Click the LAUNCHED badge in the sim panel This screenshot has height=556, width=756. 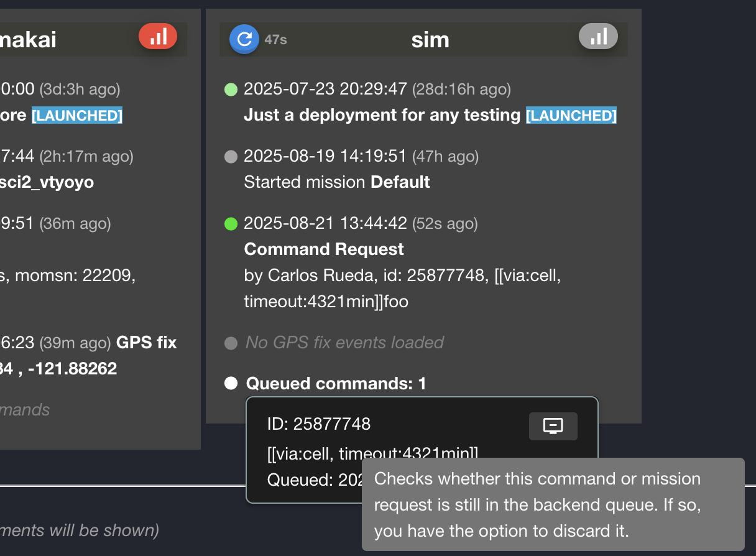[x=571, y=116]
